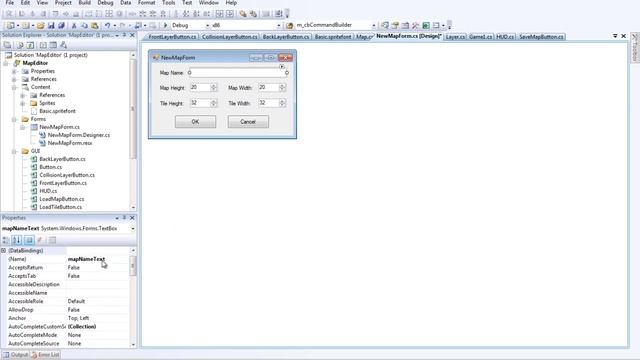640x360 pixels.
Task: Open the Properties object selector dropdown
Action: pos(133,229)
